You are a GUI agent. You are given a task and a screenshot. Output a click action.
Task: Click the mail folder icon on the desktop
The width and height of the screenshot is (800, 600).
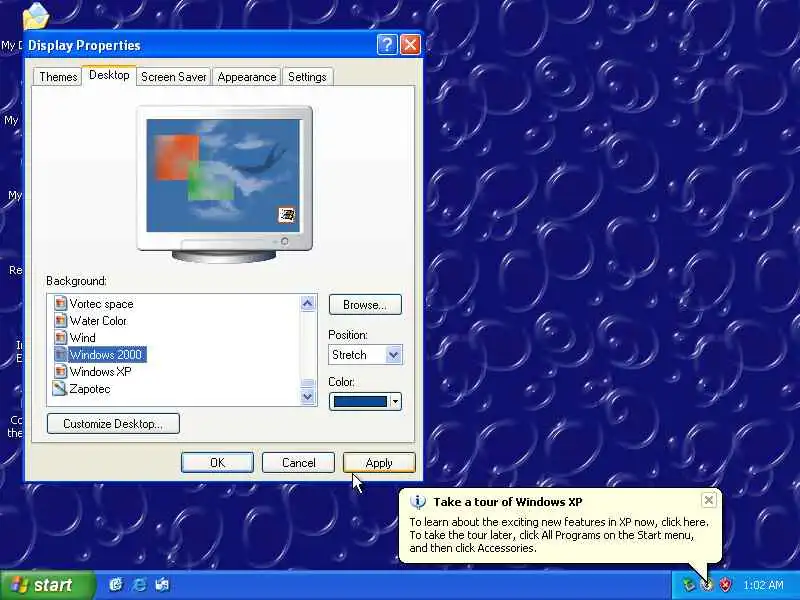(x=36, y=15)
